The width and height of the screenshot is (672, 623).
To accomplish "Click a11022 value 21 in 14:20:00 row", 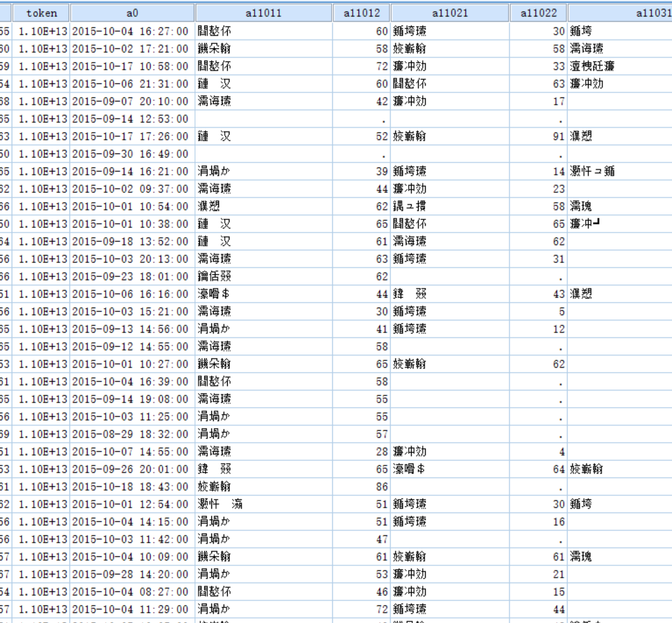I will click(x=559, y=575).
